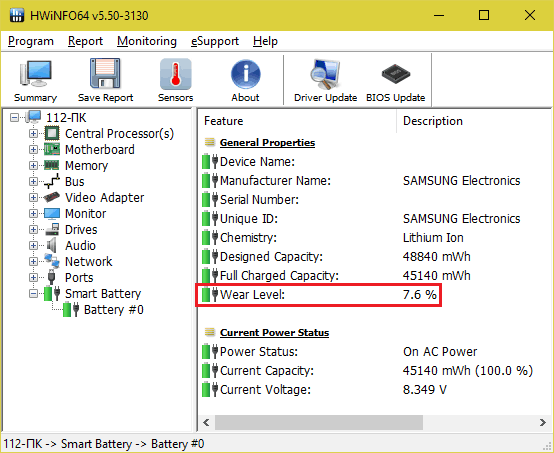Select the Monitor tree item label
This screenshot has height=453, width=554.
click(86, 213)
